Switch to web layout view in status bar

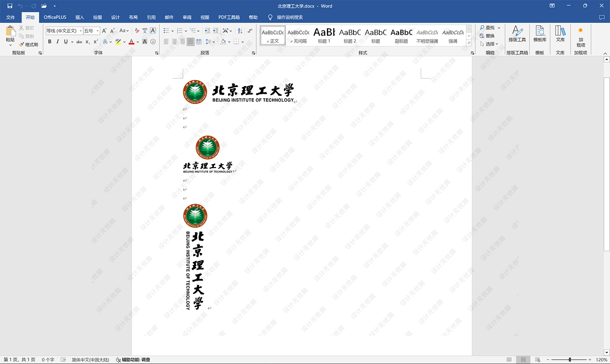tap(538, 360)
